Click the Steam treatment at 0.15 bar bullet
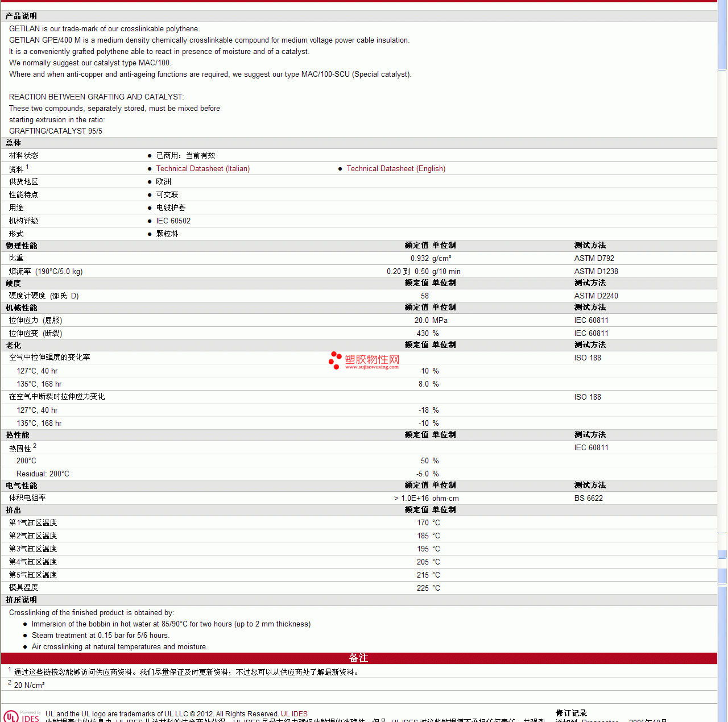 [x=101, y=636]
